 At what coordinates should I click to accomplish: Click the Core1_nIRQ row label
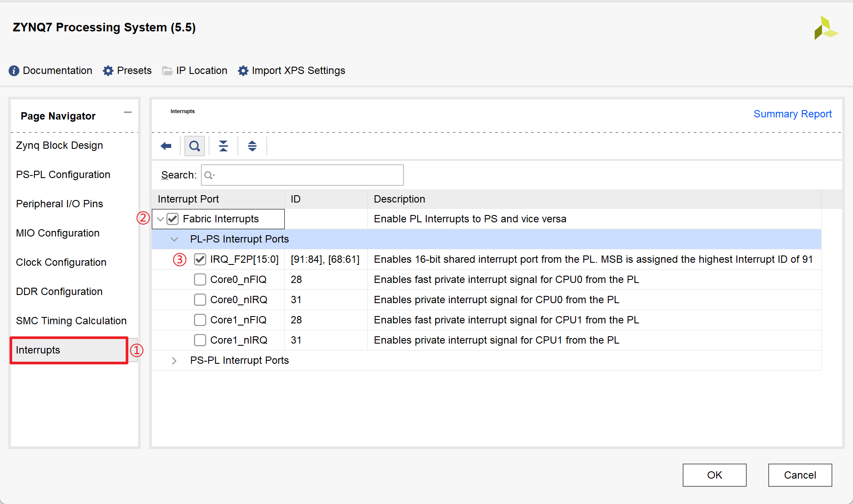coord(239,340)
